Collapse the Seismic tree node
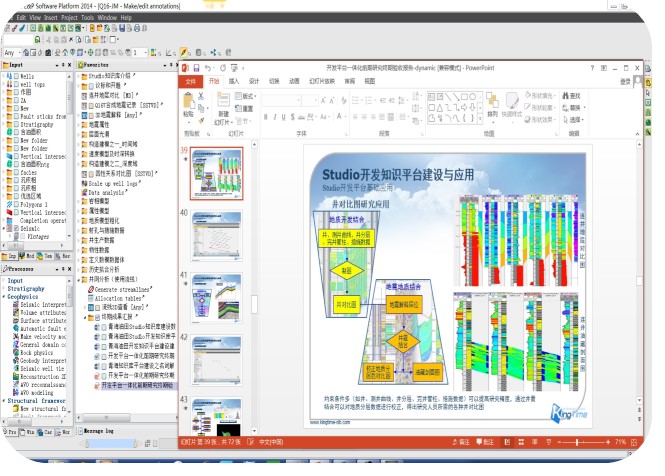 [x=4, y=228]
